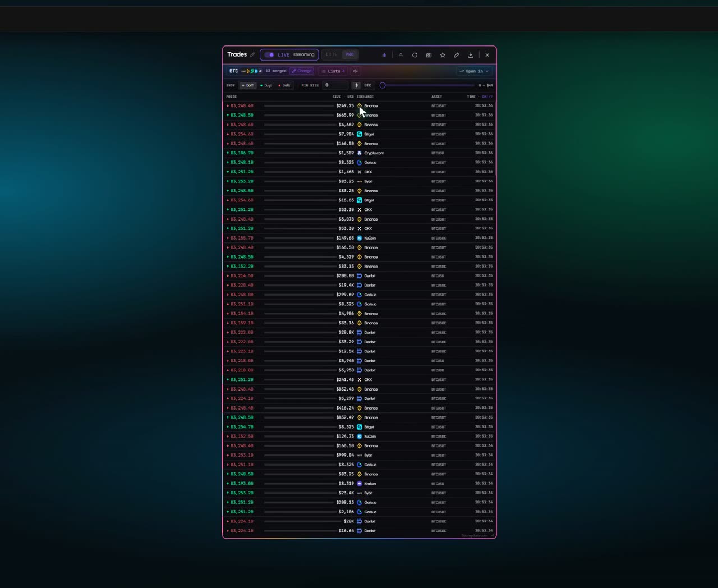Click the GMT+7 timezone label
Screen dimensions: 718x588
point(487,97)
